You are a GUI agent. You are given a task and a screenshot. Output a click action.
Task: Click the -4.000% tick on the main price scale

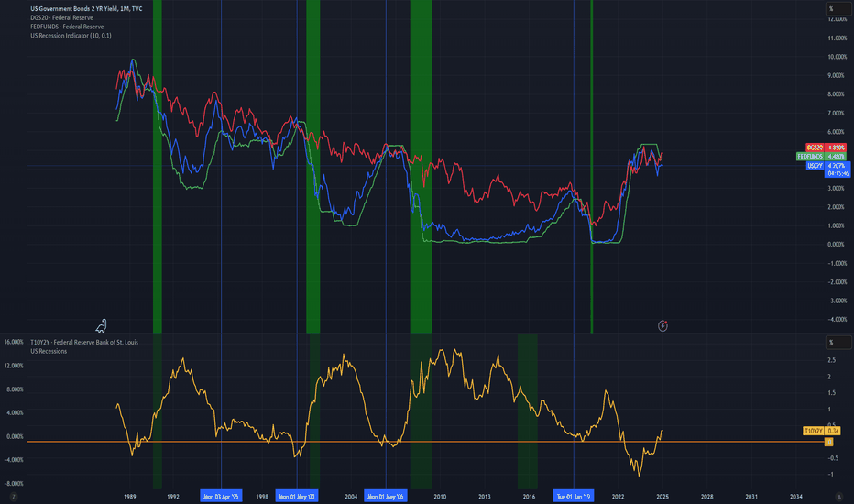[838, 319]
